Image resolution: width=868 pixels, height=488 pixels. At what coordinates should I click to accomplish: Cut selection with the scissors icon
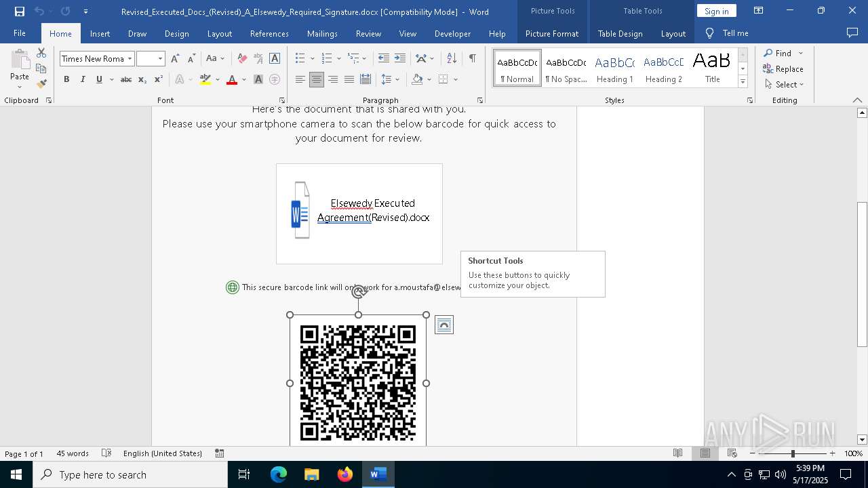(x=41, y=53)
